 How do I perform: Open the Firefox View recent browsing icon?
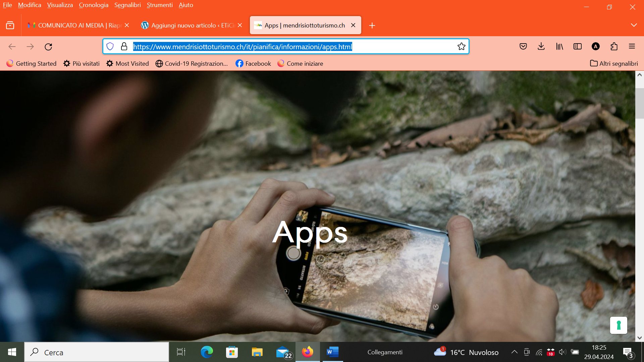coord(10,25)
